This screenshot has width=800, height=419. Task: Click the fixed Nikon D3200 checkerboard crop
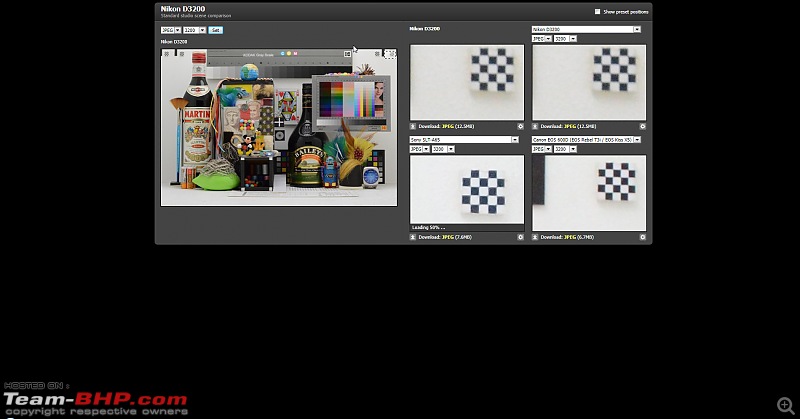(x=467, y=83)
